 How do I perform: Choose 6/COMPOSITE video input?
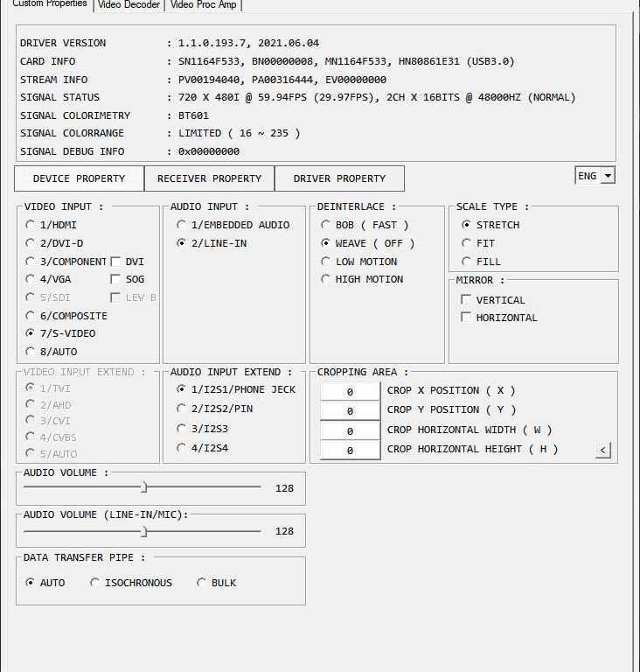[31, 316]
